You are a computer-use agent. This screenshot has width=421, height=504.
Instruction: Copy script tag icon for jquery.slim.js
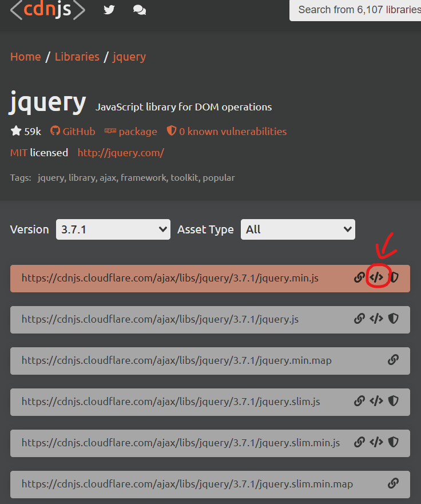click(376, 401)
